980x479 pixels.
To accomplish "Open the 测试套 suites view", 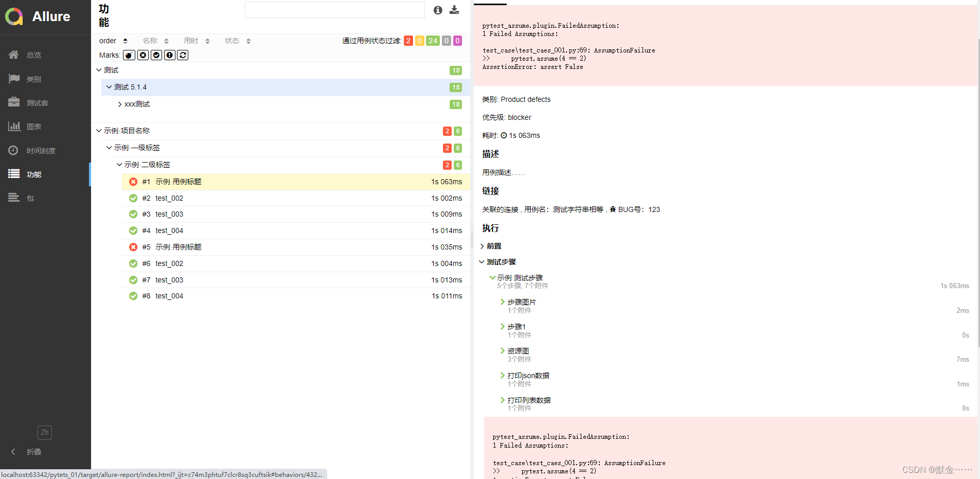I will coord(36,102).
